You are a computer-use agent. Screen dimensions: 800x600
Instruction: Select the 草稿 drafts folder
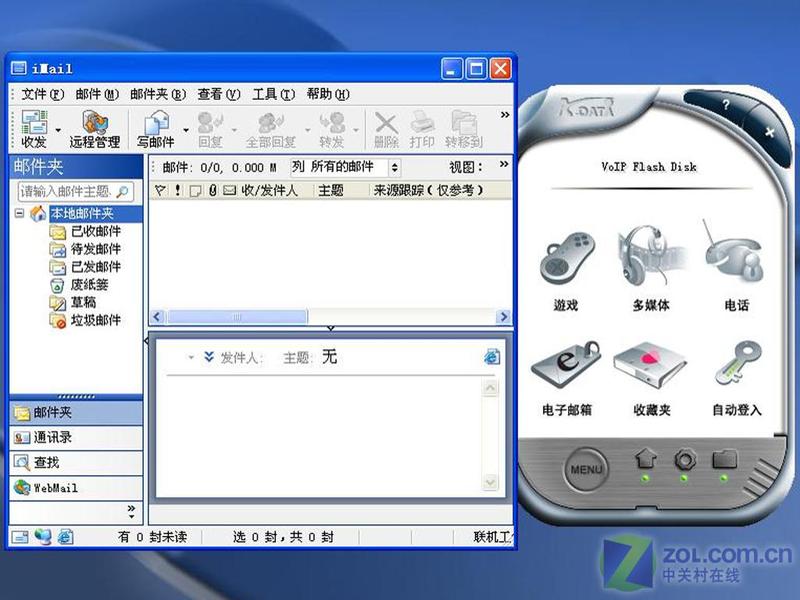click(83, 303)
